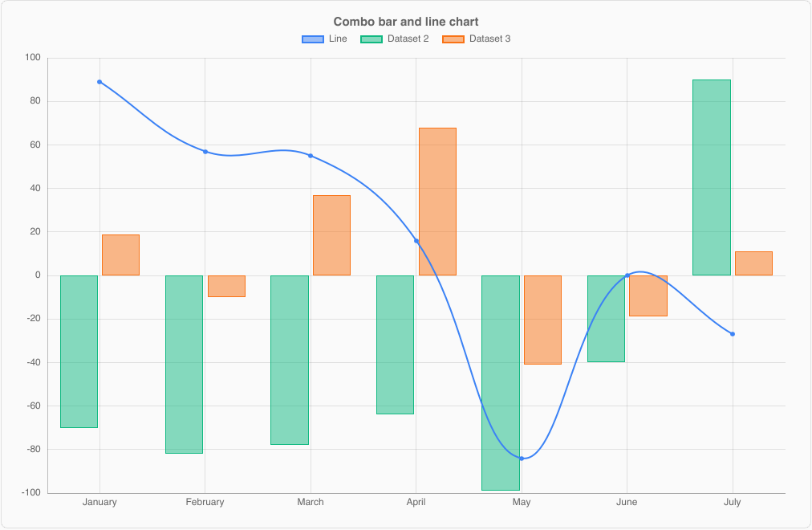The image size is (812, 530).
Task: Toggle the Line dataset legend label
Action: (x=338, y=39)
